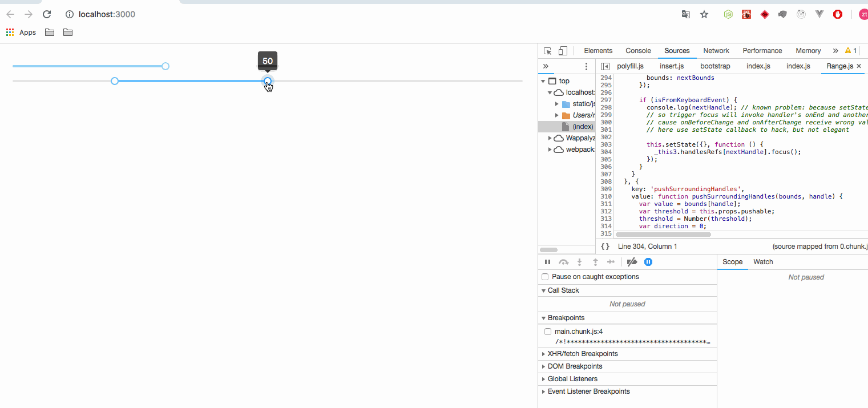Open the green Node.js extension icon
868x408 pixels.
(x=728, y=14)
